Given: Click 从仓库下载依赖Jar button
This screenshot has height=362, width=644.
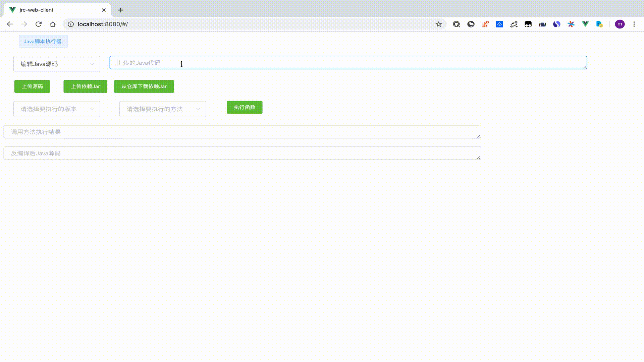Looking at the screenshot, I should click(144, 86).
